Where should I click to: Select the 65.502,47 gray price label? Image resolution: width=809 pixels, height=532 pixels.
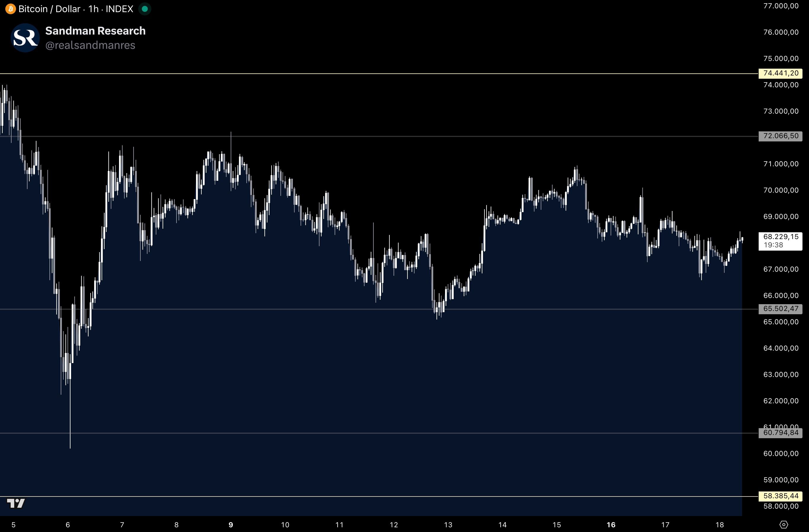(781, 309)
